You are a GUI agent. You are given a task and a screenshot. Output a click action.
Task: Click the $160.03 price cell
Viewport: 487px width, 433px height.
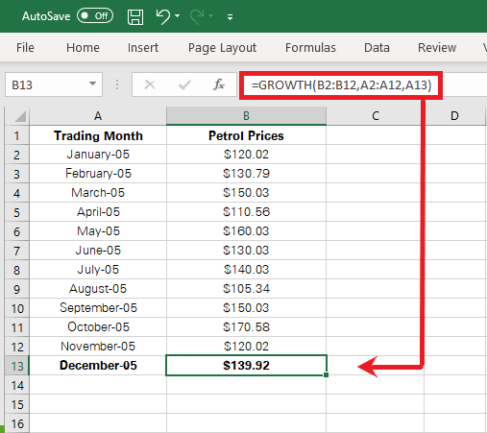(x=246, y=231)
